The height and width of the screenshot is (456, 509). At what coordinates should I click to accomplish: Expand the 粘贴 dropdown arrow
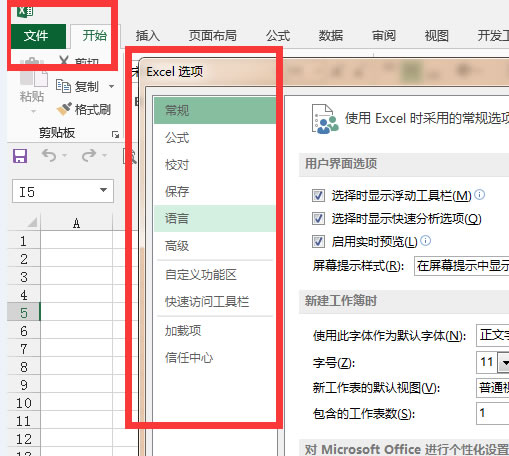[33, 112]
